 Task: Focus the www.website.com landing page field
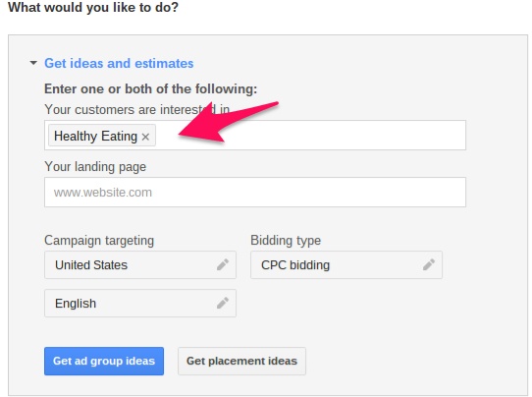(x=255, y=192)
